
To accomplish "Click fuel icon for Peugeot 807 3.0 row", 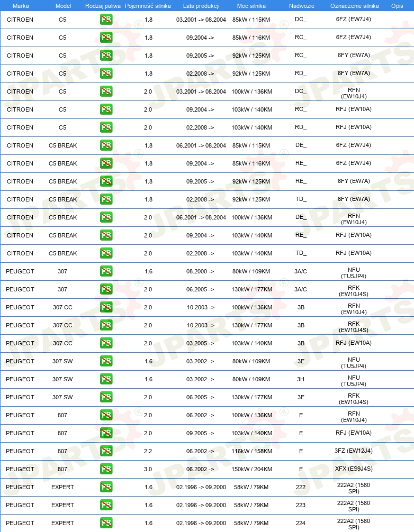I will [x=106, y=469].
